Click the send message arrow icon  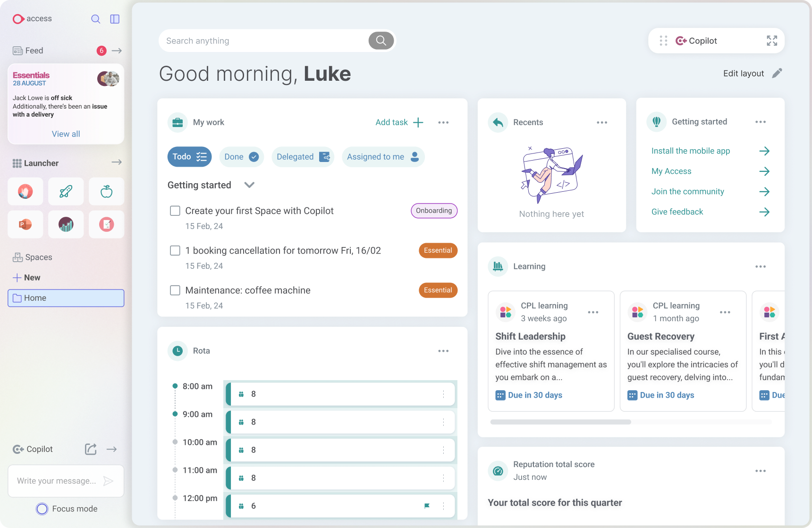108,481
